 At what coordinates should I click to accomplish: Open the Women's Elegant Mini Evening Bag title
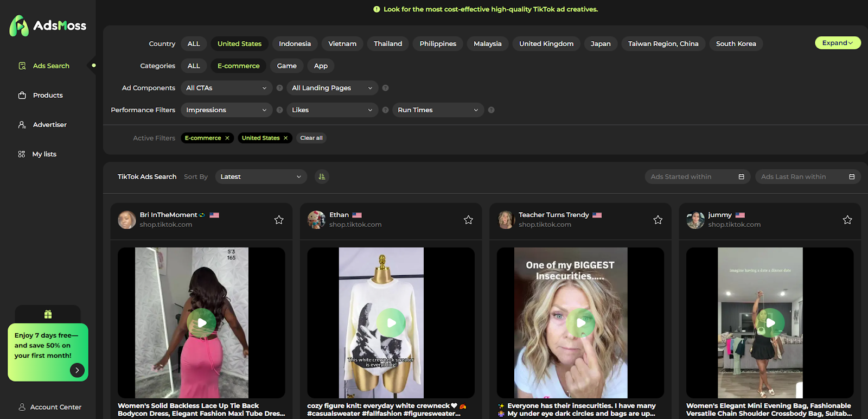coord(769,410)
